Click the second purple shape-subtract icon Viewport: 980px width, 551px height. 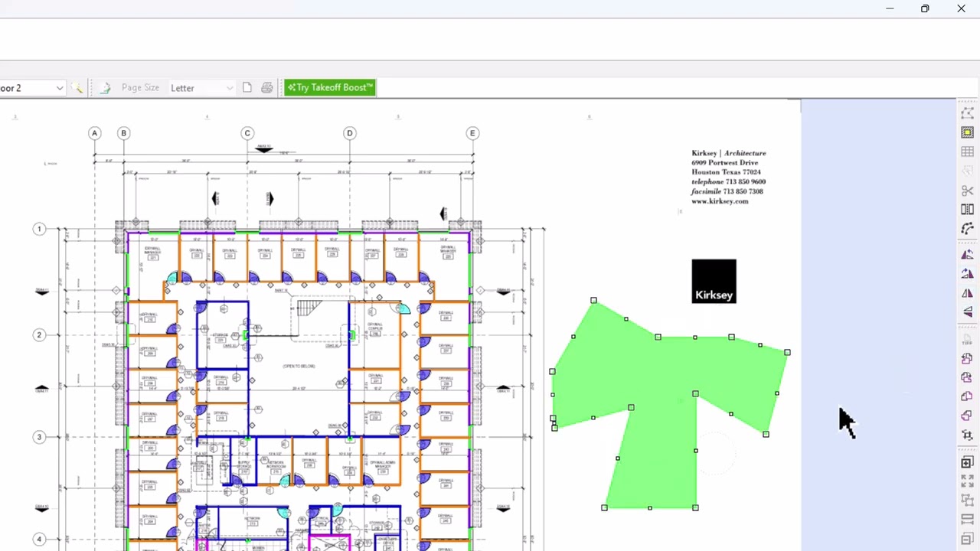coord(968,377)
